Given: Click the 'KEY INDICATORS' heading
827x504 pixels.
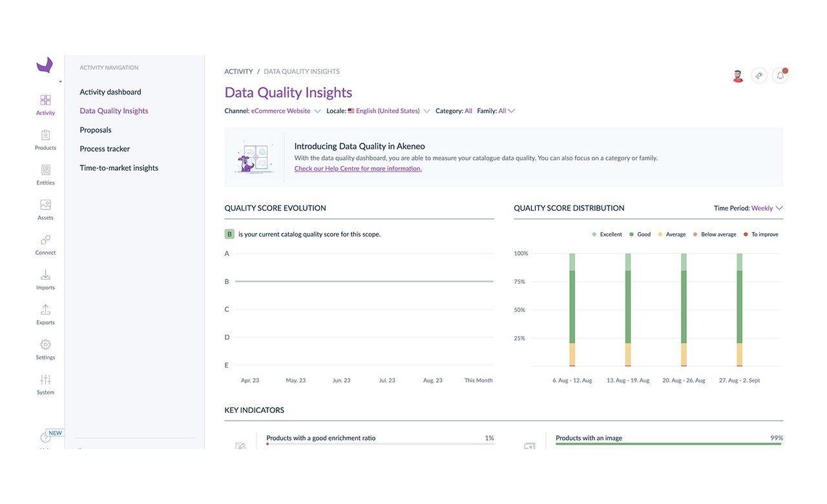Looking at the screenshot, I should point(255,410).
